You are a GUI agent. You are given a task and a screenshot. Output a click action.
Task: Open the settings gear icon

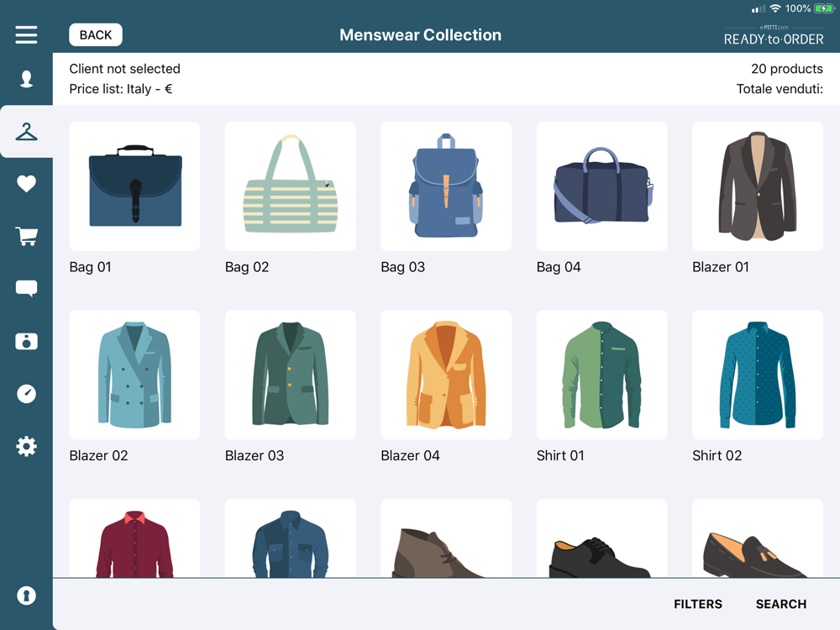(26, 446)
